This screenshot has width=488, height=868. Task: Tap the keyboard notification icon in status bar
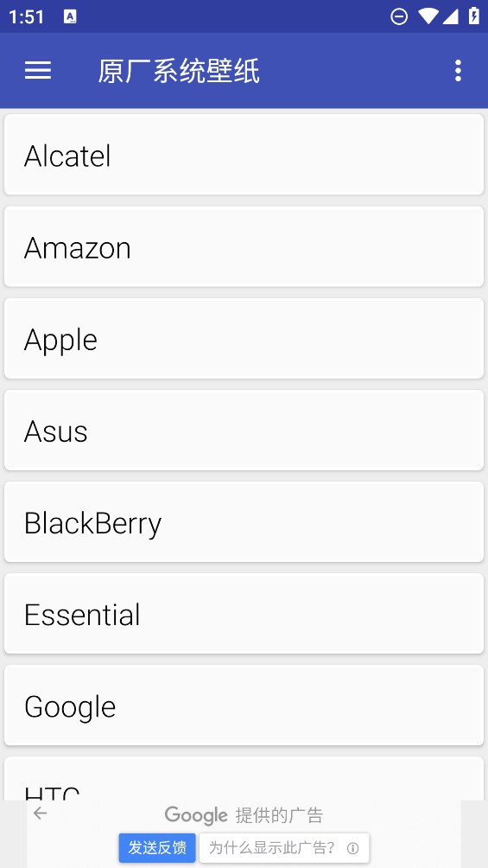70,16
